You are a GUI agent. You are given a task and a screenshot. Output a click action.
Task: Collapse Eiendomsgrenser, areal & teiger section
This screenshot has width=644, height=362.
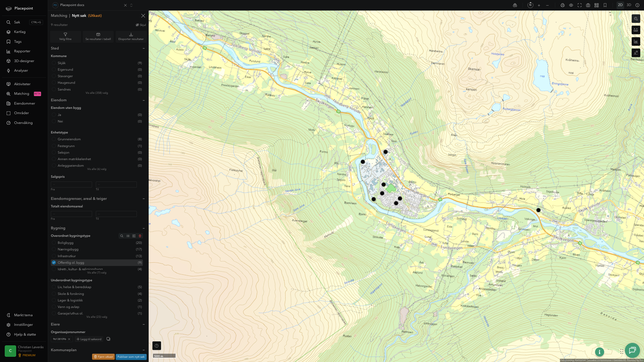144,199
